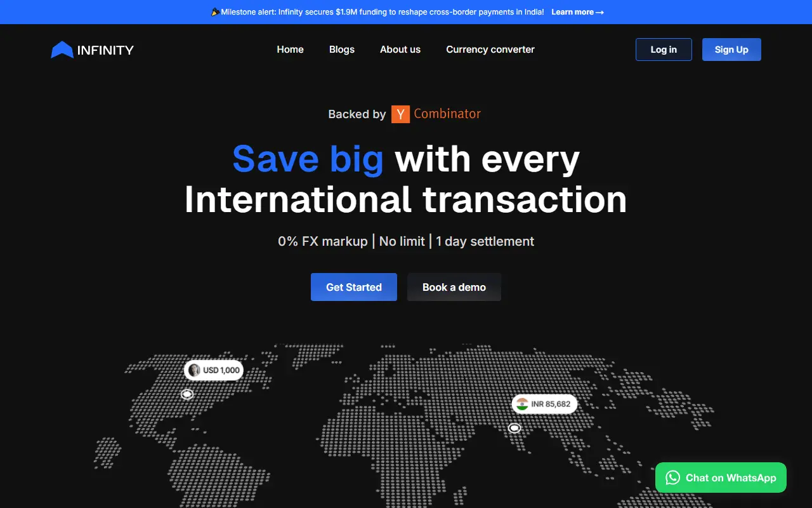Click the party popper icon in banner

[x=215, y=12]
